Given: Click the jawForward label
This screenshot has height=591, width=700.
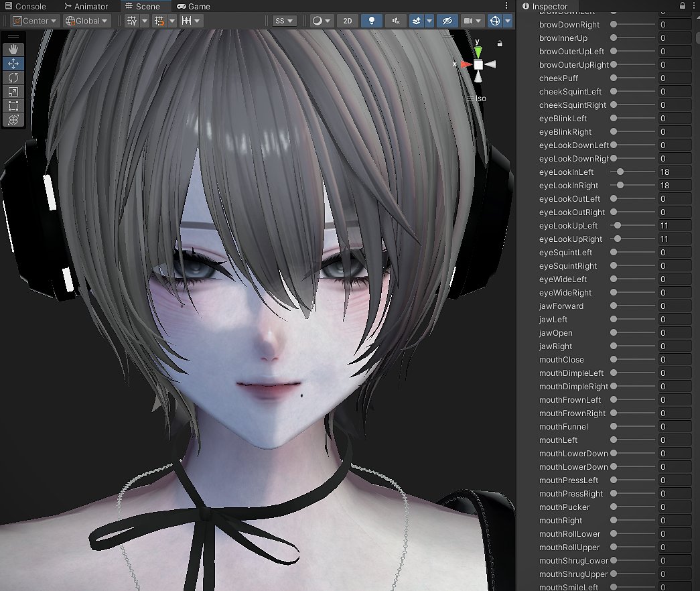Looking at the screenshot, I should (x=561, y=306).
